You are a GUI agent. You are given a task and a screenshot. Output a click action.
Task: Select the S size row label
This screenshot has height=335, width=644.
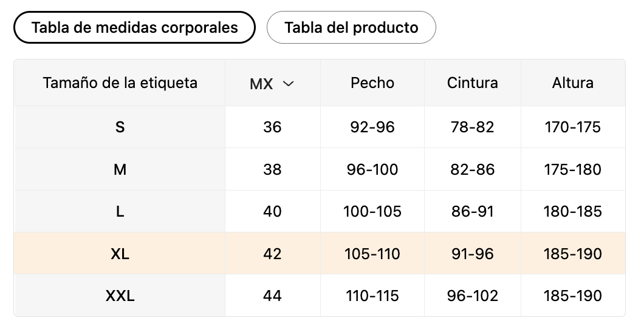(x=120, y=127)
